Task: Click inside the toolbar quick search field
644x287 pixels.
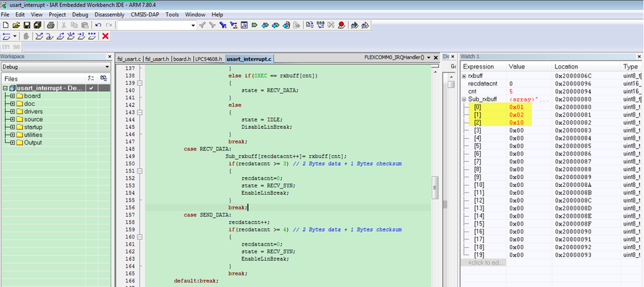Action: coord(153,25)
